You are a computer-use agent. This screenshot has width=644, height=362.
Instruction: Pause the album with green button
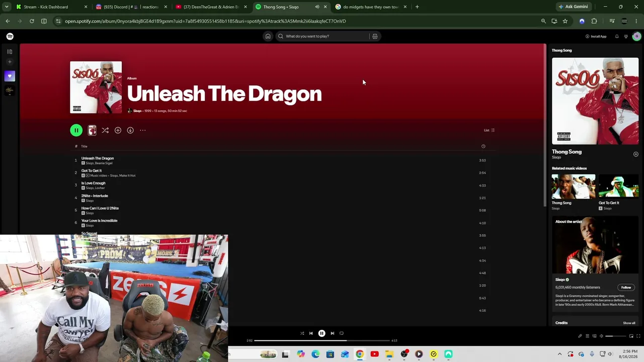coord(76,130)
